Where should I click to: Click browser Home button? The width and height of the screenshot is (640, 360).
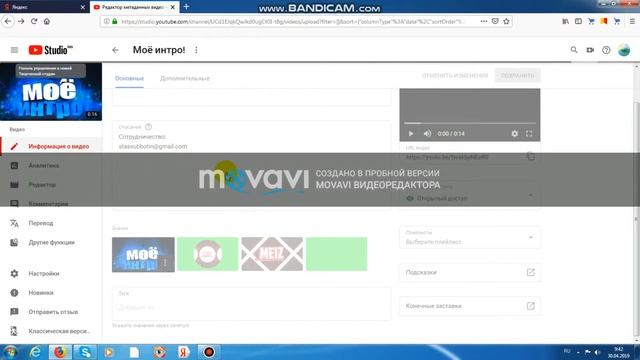(x=47, y=21)
